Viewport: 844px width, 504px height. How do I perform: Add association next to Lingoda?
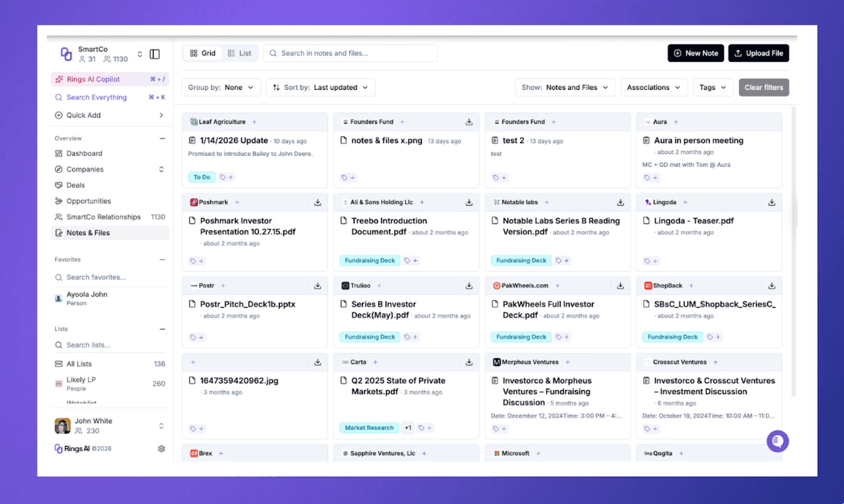685,202
